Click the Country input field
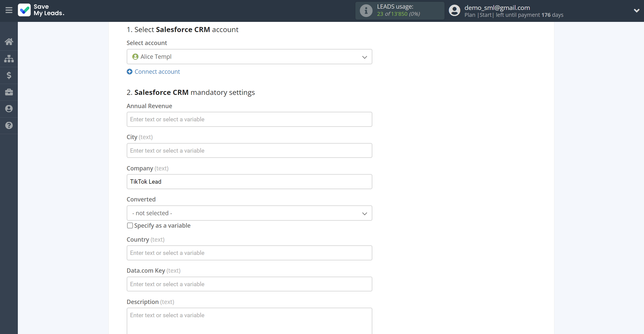 click(x=249, y=253)
